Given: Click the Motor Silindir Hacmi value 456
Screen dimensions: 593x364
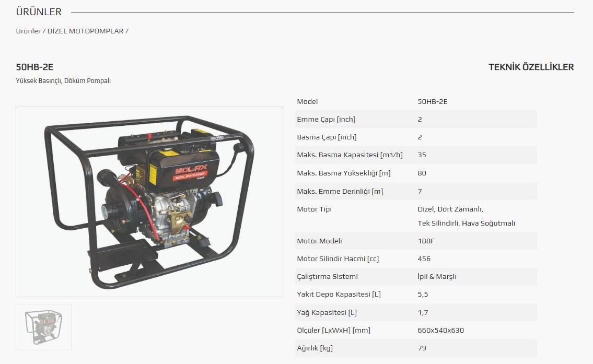Looking at the screenshot, I should click(x=424, y=259).
